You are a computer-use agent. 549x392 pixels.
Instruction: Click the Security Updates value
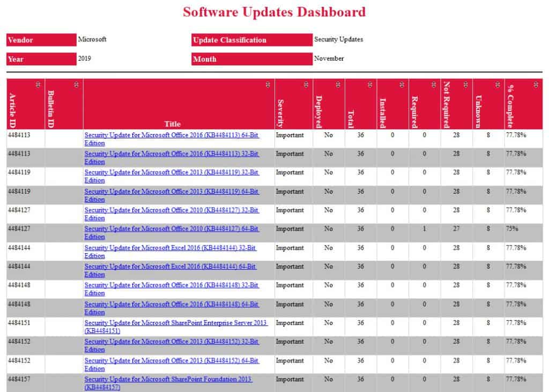pos(339,39)
